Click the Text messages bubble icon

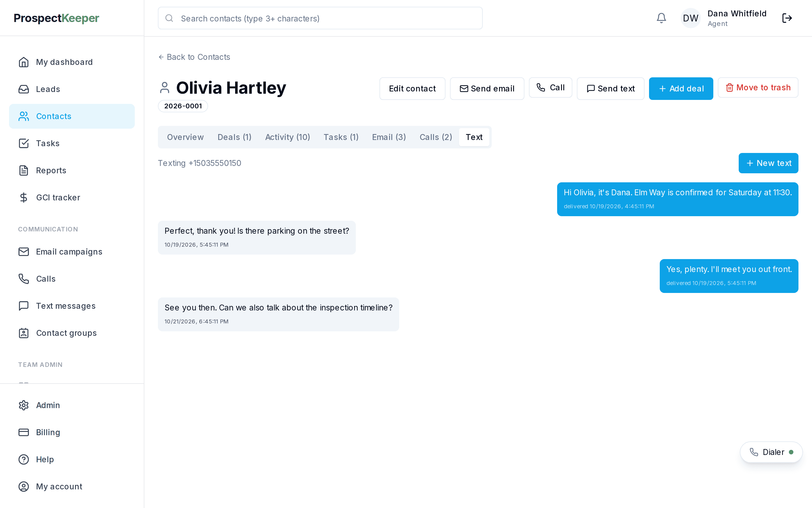coord(23,306)
